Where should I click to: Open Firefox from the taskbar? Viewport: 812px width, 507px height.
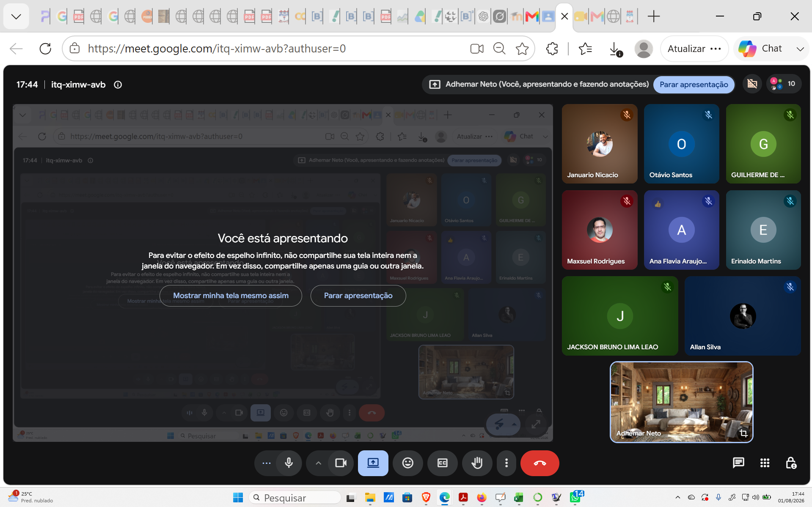[x=482, y=498]
